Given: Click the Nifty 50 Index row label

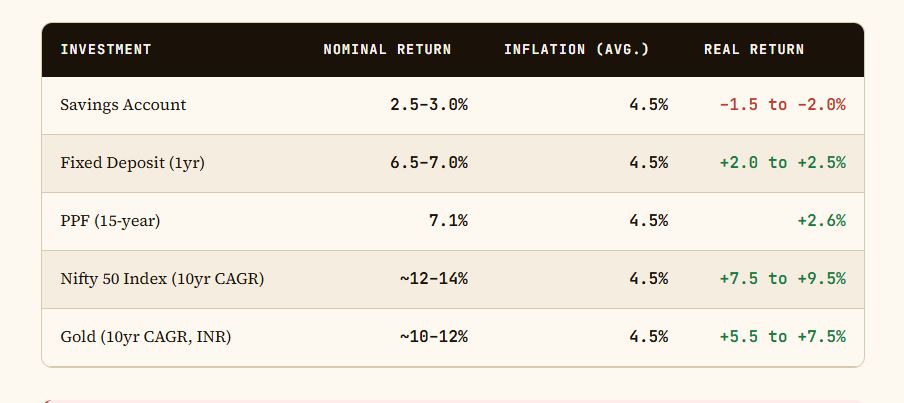Looking at the screenshot, I should (x=162, y=279).
